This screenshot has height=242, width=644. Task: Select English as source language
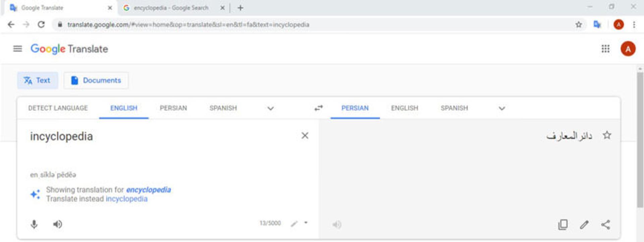pos(124,108)
